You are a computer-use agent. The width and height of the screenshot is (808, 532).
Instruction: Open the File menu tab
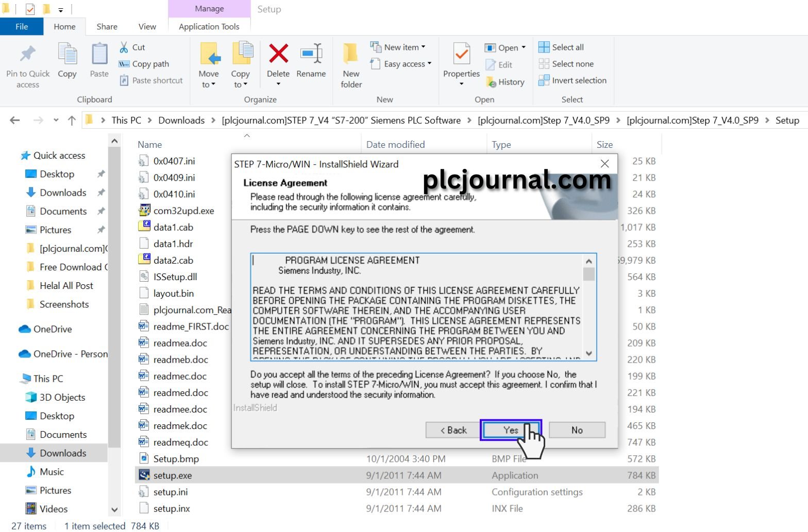tap(22, 27)
